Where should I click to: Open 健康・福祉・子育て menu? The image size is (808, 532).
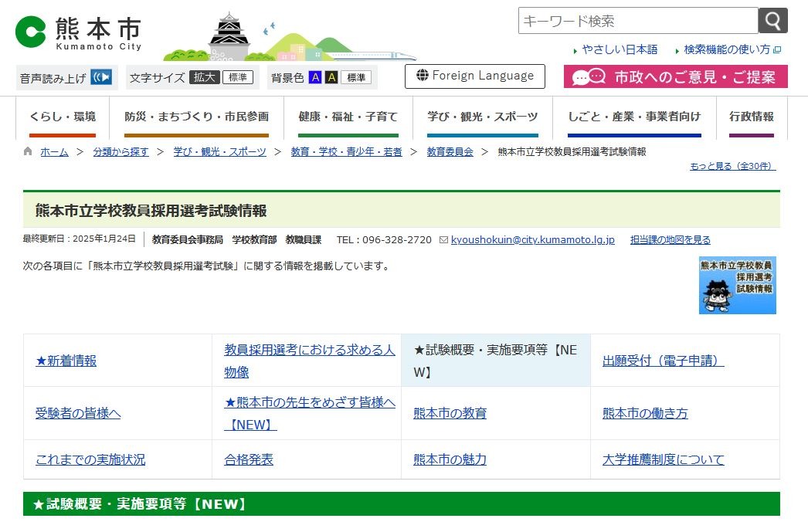click(x=348, y=117)
